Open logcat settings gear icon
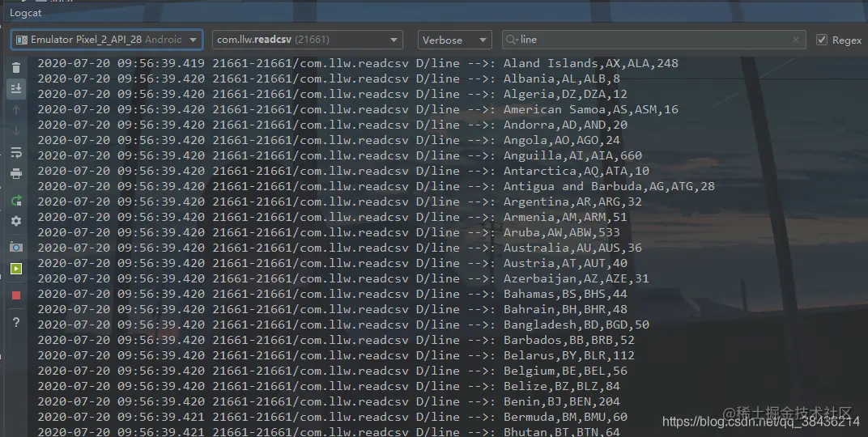Screen dimensions: 868x437 coord(16,221)
